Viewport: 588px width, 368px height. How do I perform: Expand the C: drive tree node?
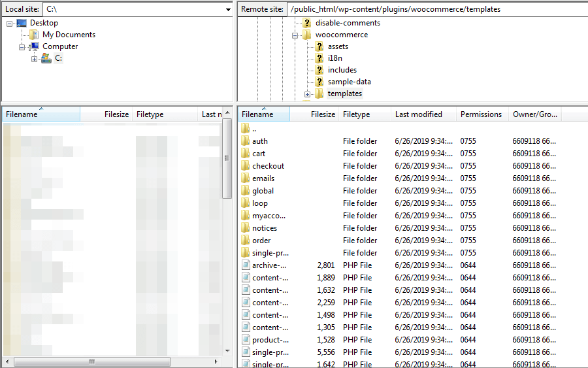coord(34,59)
